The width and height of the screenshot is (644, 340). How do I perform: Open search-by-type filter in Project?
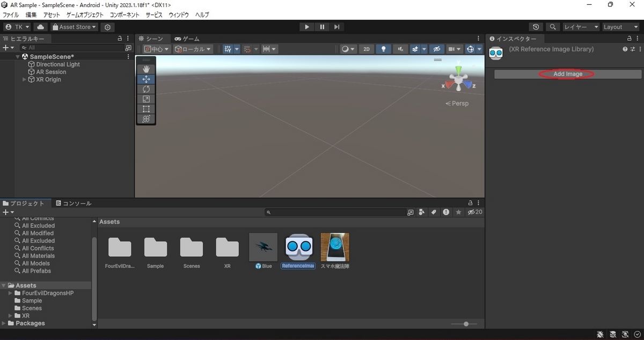(x=422, y=212)
